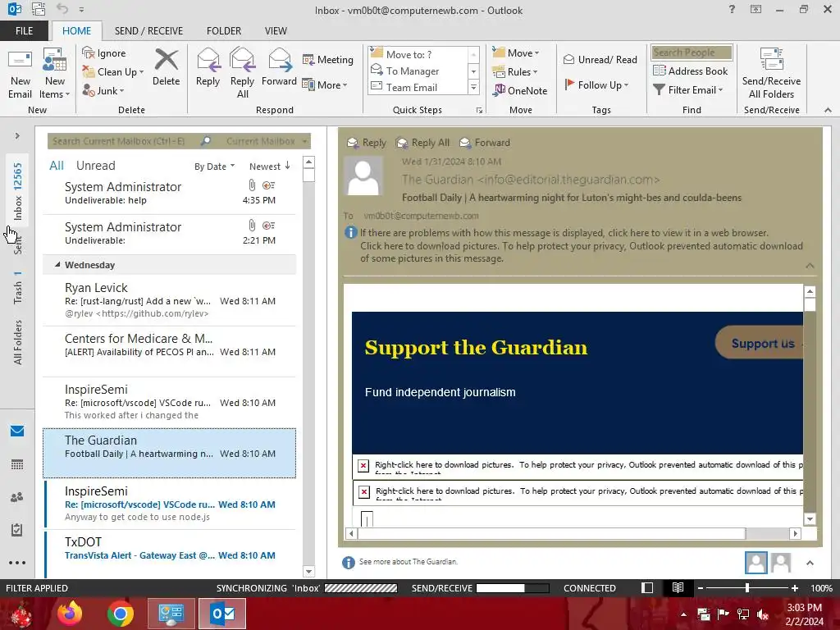Screen dimensions: 840x630
Task: Open more navigation options
Action: pyautogui.click(x=17, y=563)
